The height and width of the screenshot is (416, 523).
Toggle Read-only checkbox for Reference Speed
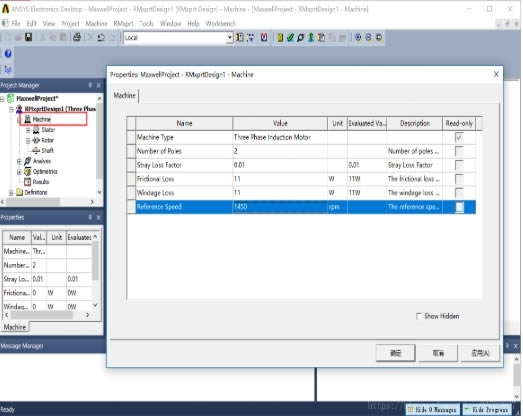click(459, 207)
